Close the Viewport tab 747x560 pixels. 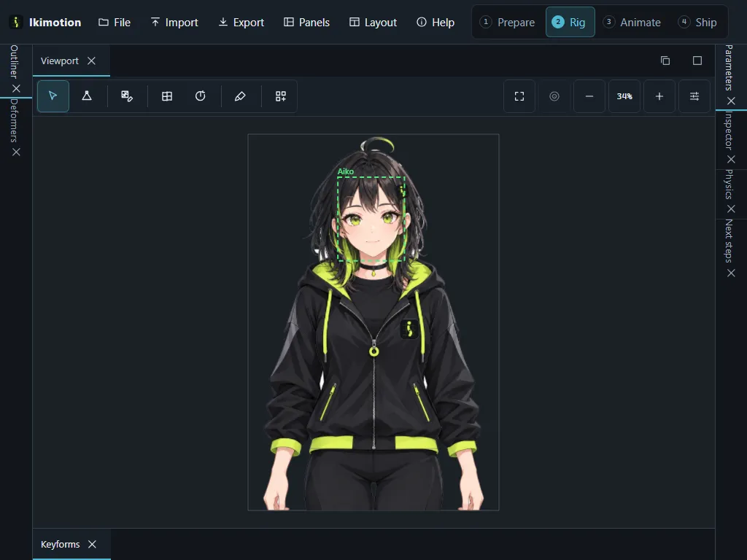(x=91, y=61)
